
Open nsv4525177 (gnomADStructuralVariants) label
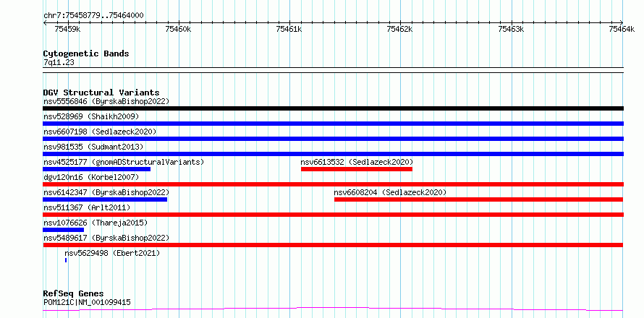click(x=124, y=162)
